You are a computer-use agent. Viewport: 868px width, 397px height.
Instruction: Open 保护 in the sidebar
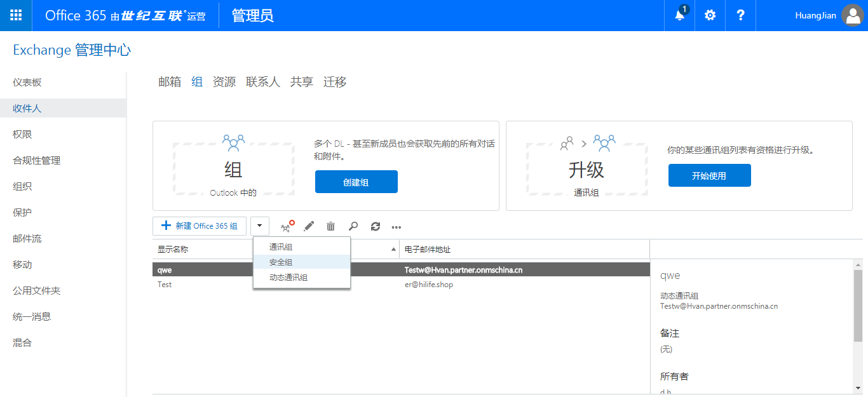tap(63, 213)
